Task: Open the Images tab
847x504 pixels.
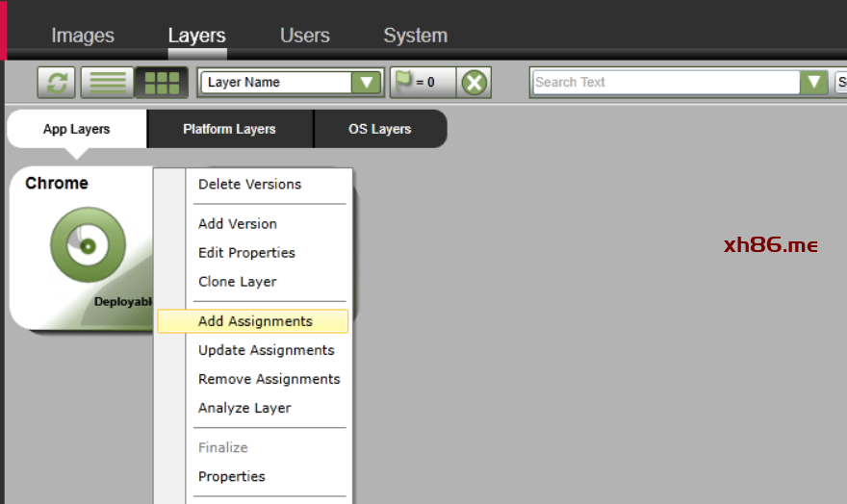Action: coord(83,36)
